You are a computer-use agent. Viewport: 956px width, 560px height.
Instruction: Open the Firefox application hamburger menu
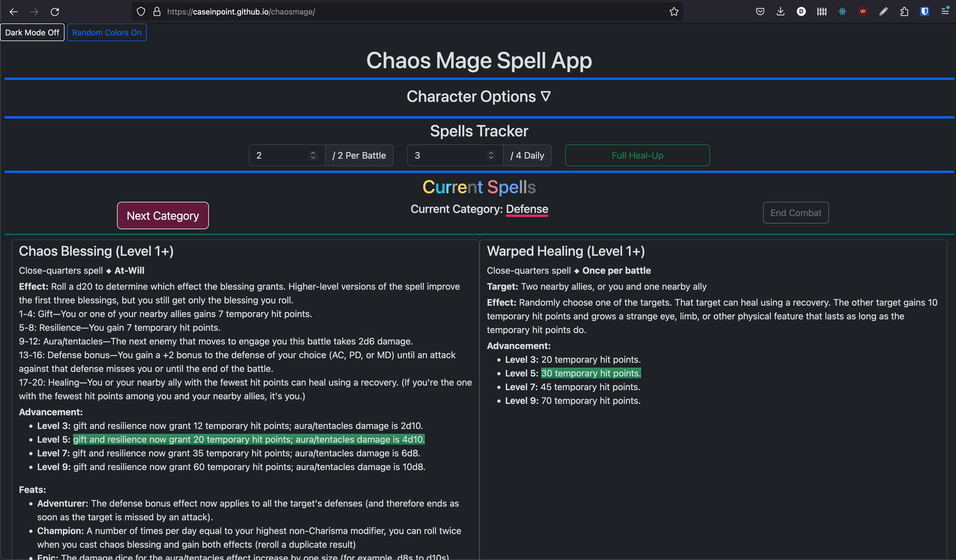945,11
